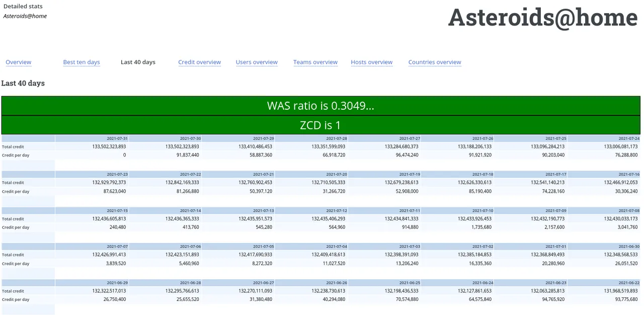Select credit per day value 545,280
644x315 pixels.
coord(263,227)
